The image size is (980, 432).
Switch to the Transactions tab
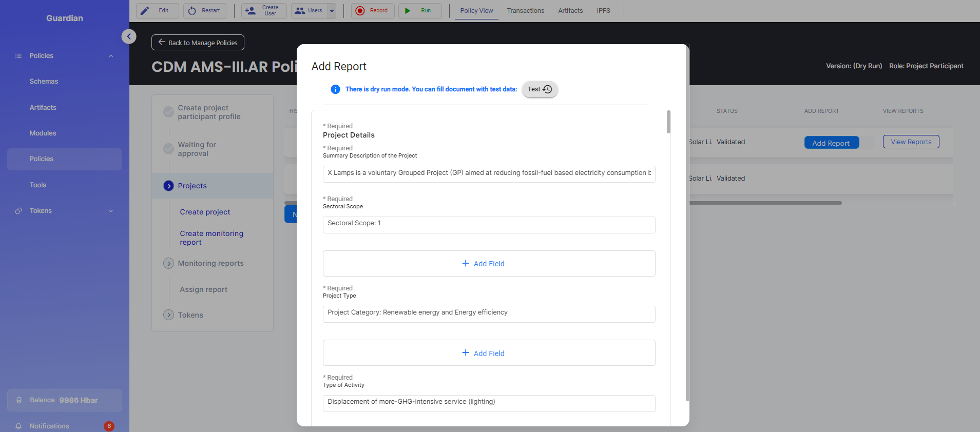(x=525, y=11)
